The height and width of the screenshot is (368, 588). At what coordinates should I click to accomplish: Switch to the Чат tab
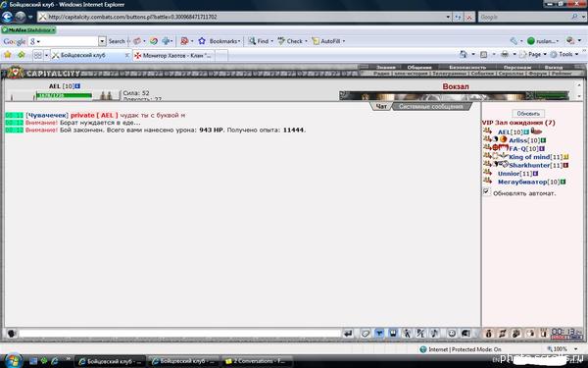(x=381, y=107)
